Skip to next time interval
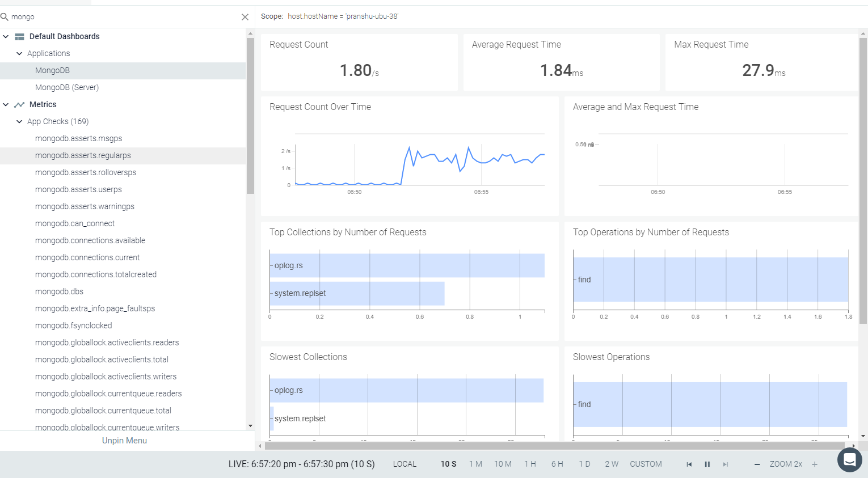The width and height of the screenshot is (868, 478). [x=726, y=464]
